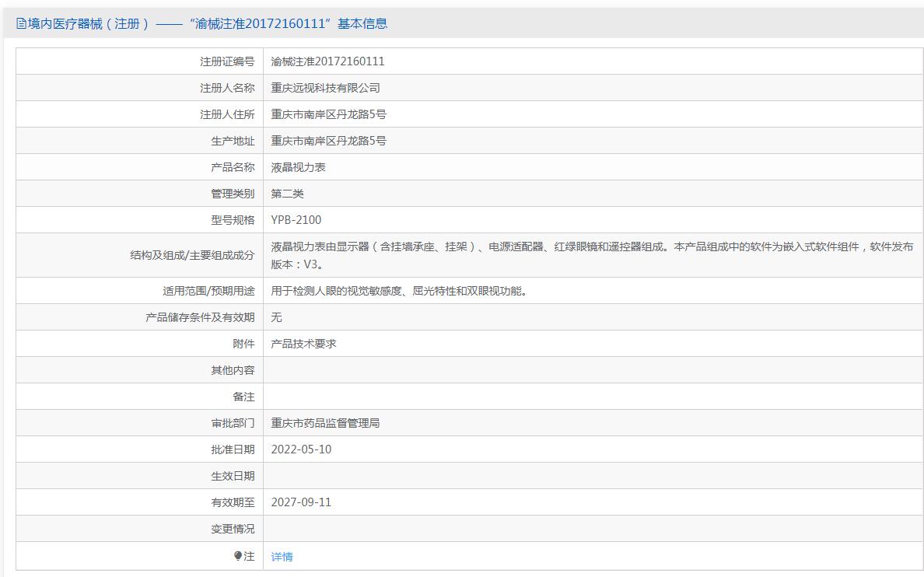The width and height of the screenshot is (924, 577).
Task: Select expiry date 2027-09-11
Action: (301, 502)
